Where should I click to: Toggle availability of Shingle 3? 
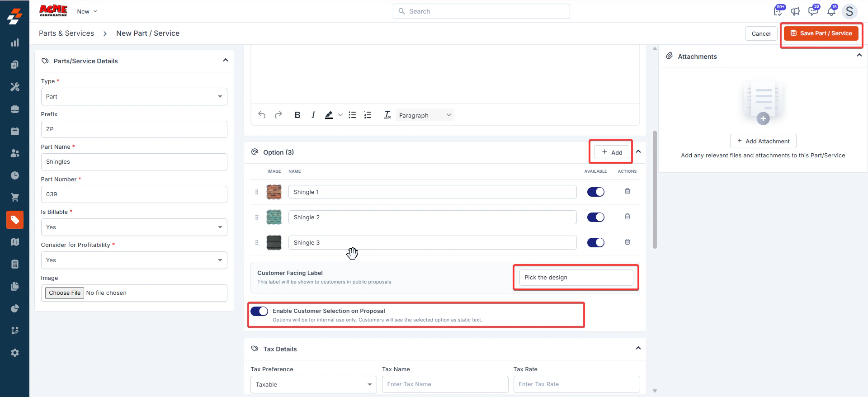[595, 242]
